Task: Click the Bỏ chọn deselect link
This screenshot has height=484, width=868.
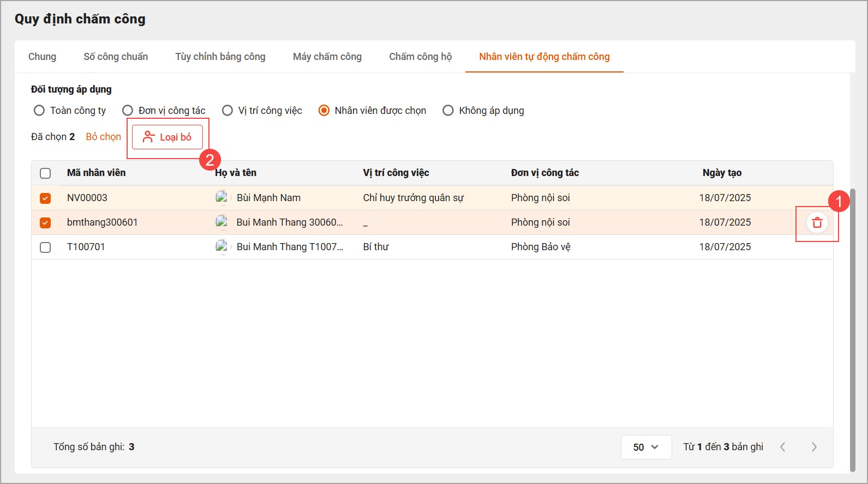Action: [104, 137]
